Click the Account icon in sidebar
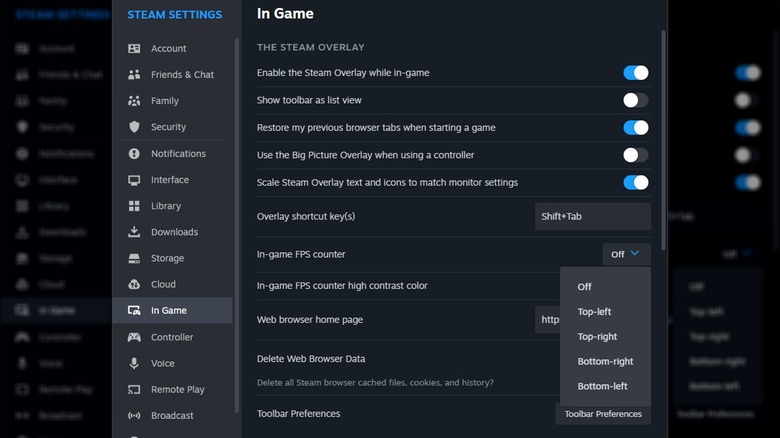This screenshot has height=438, width=780. 134,49
